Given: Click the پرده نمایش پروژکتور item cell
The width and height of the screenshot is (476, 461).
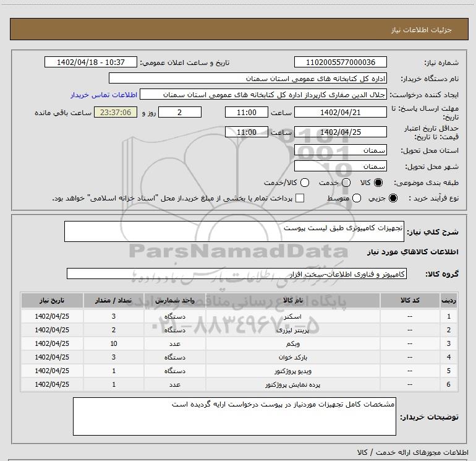Looking at the screenshot, I should pos(293,384).
